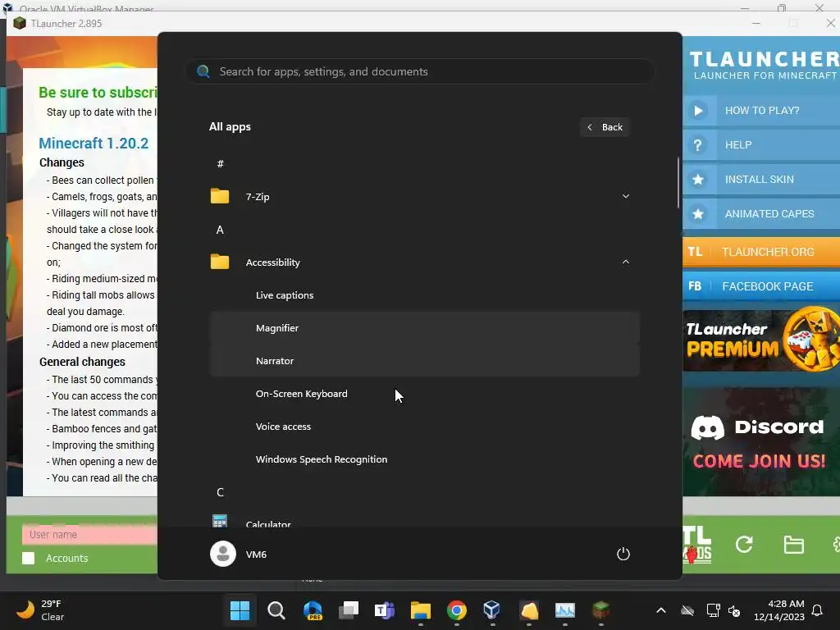Click the All apps list scrollbar
Screen dimensions: 840x630
pos(678,183)
